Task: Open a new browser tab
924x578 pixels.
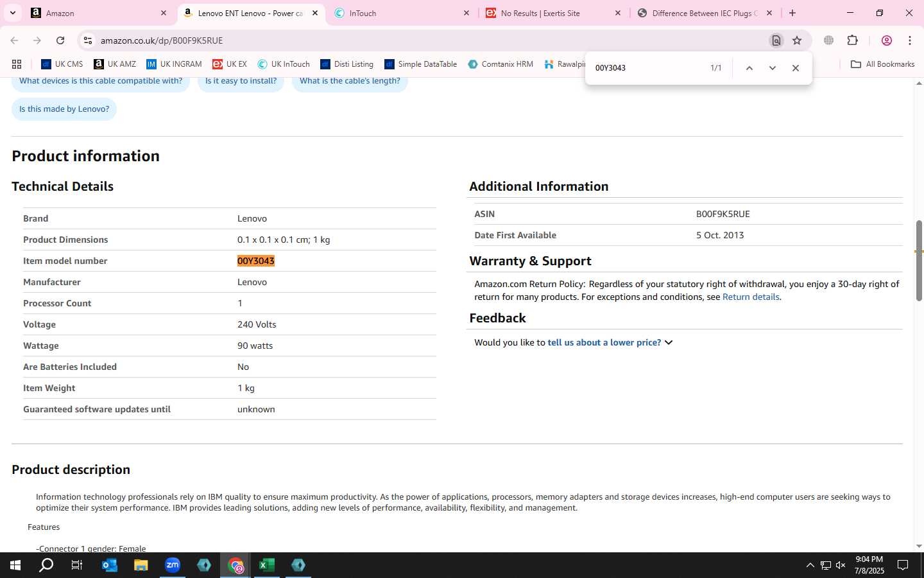Action: pyautogui.click(x=792, y=13)
